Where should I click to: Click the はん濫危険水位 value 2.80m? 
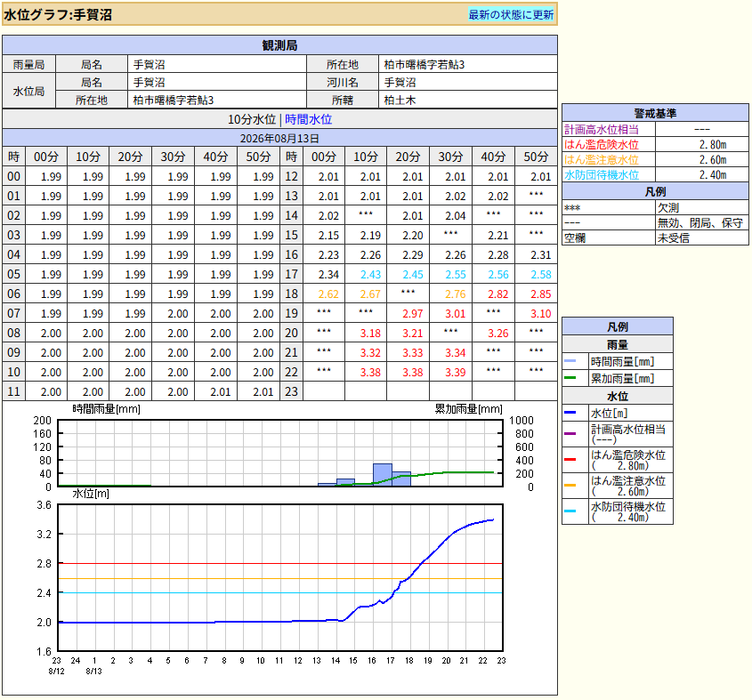point(713,145)
